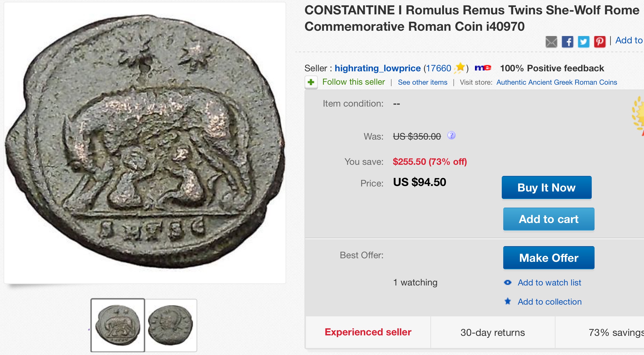
Task: Share listing on Facebook
Action: coord(567,42)
